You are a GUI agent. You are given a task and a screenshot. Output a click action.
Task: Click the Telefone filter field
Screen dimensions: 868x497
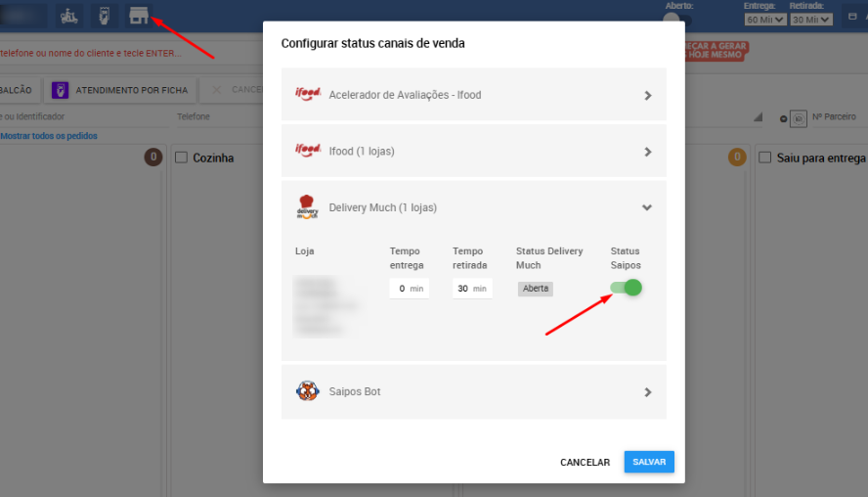219,116
